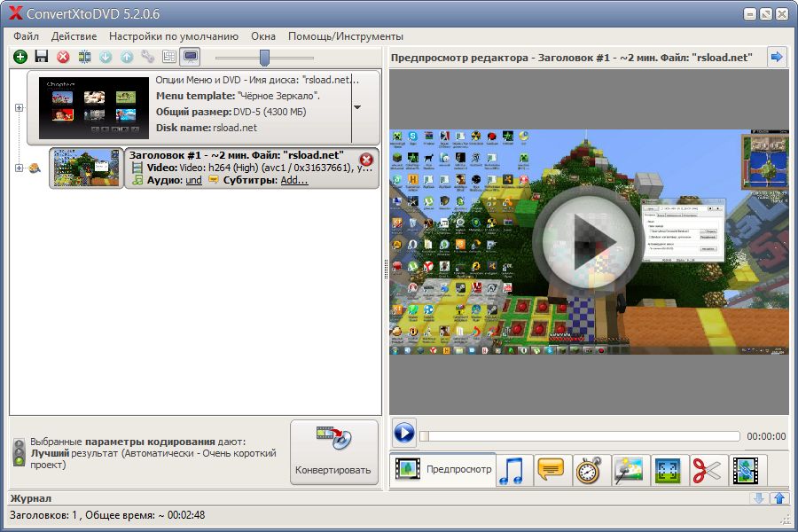This screenshot has width=798, height=532.
Task: Click the 00:00:00 time display
Action: point(766,436)
